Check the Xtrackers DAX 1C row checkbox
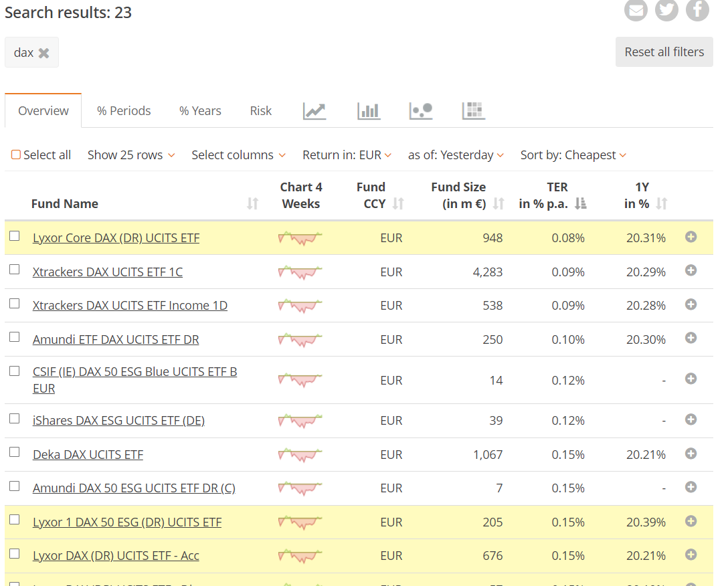Image resolution: width=728 pixels, height=586 pixels. tap(15, 270)
